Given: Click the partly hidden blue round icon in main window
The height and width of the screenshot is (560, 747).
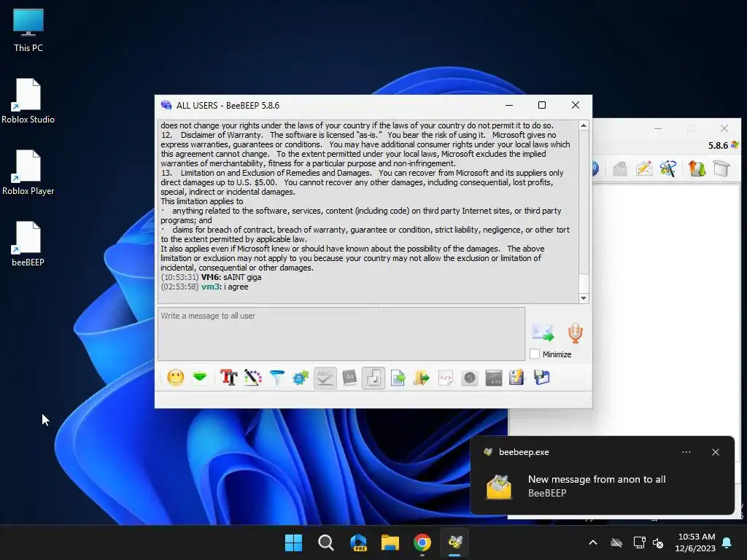Looking at the screenshot, I should [x=595, y=168].
